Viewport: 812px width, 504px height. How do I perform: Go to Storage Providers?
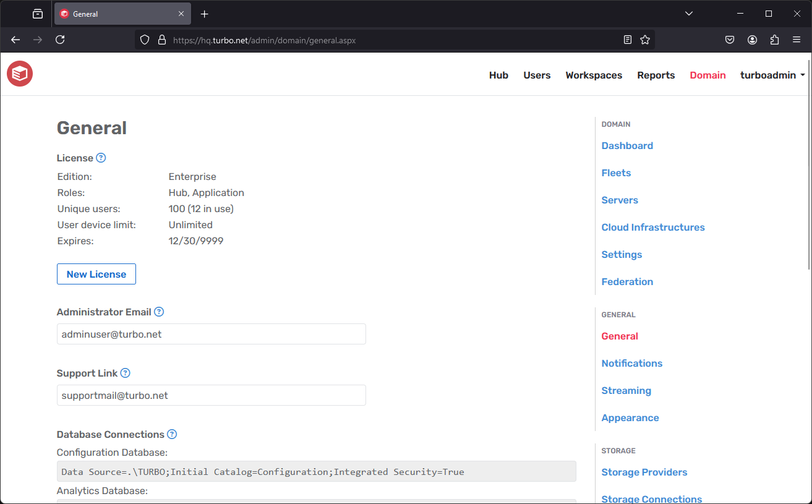pyautogui.click(x=644, y=472)
